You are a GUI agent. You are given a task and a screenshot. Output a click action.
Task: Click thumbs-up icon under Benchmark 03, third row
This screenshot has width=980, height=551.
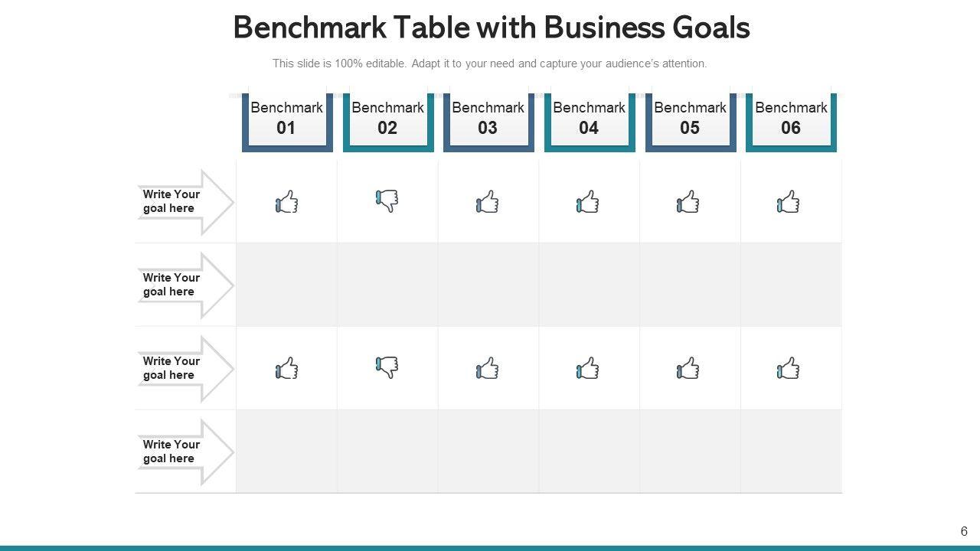488,369
